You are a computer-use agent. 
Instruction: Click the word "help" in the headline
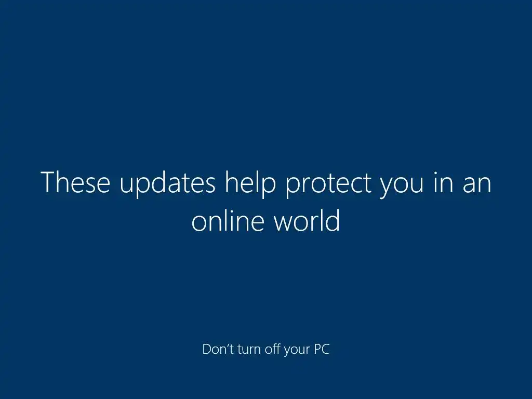click(x=250, y=183)
